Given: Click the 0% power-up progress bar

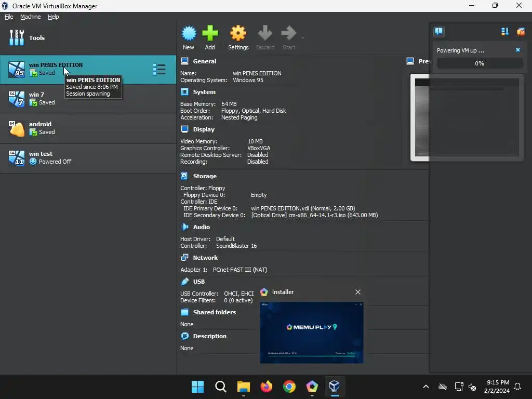Looking at the screenshot, I should (480, 63).
